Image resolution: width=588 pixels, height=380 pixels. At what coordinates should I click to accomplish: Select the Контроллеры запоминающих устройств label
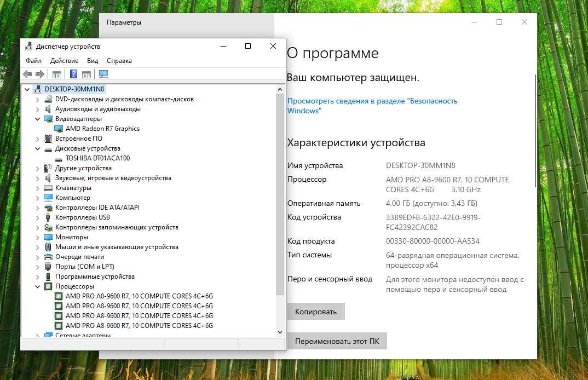coord(117,227)
